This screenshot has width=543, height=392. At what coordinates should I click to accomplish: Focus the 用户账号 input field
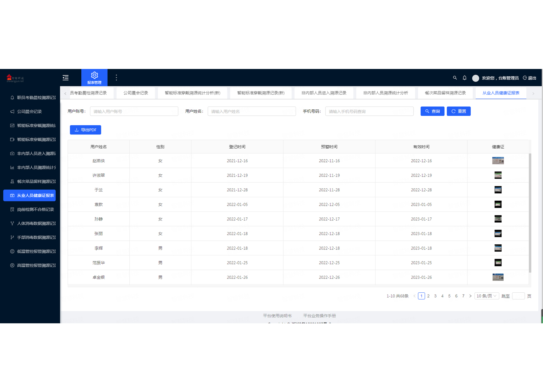point(134,111)
